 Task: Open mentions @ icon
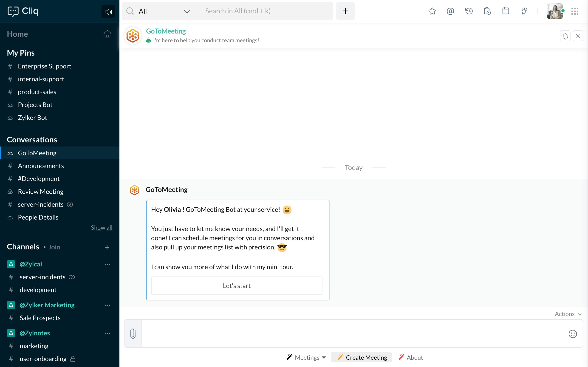point(450,11)
